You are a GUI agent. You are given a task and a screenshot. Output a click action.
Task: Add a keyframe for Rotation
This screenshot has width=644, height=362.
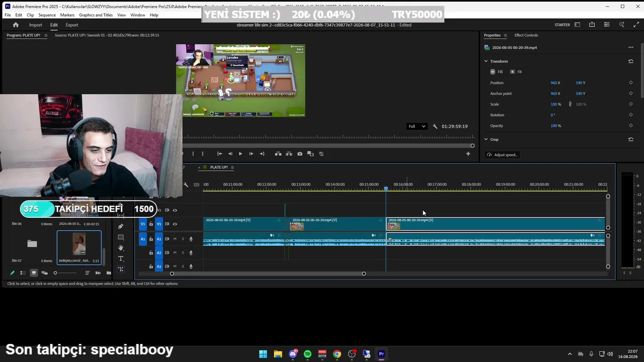coord(630,115)
